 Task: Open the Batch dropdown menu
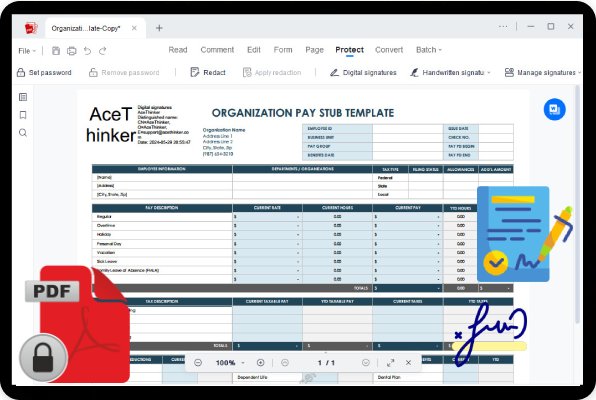click(429, 50)
